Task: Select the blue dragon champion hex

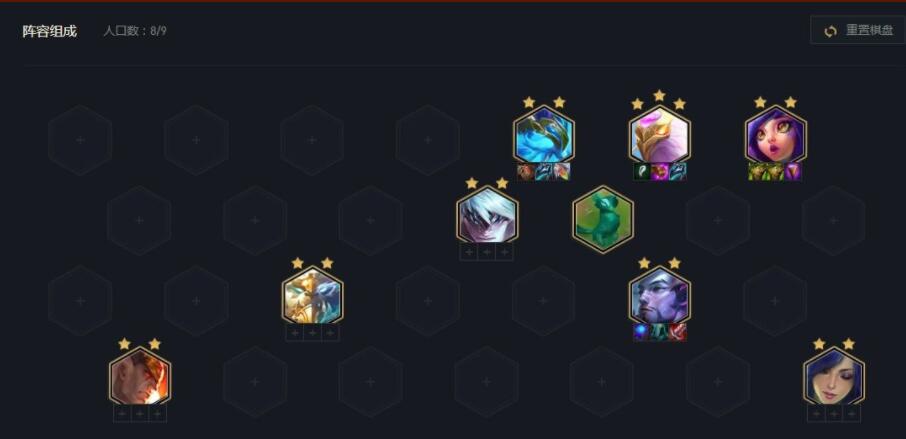Action: pyautogui.click(x=544, y=135)
